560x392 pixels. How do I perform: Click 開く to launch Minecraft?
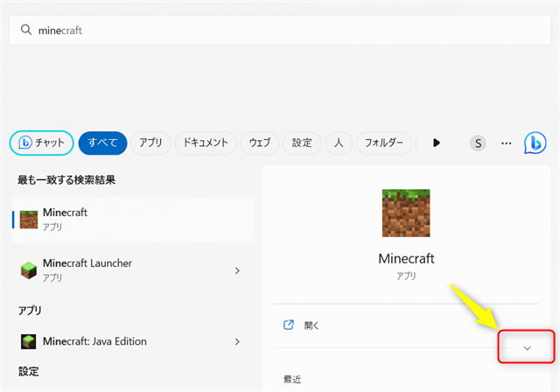pos(311,325)
